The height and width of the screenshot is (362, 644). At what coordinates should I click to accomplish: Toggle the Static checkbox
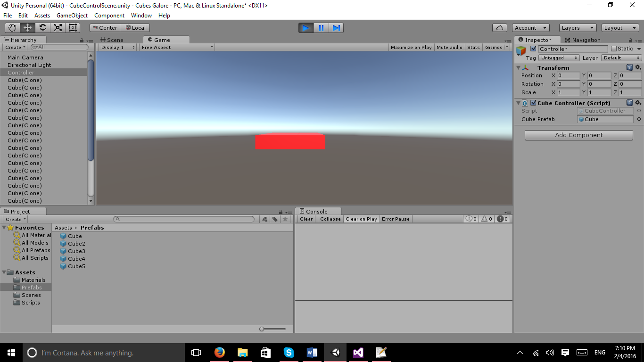point(614,49)
